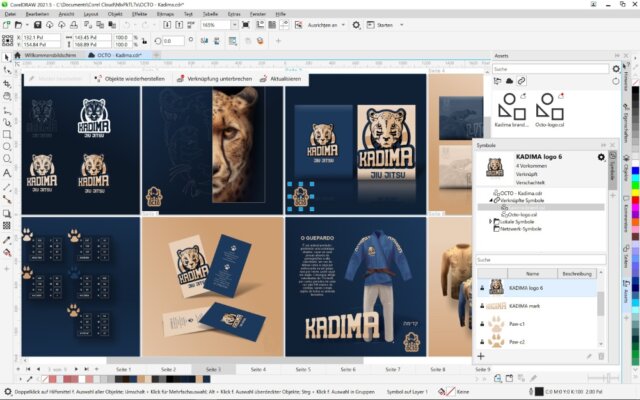Click the Export icon in the toolbar

click(x=179, y=25)
